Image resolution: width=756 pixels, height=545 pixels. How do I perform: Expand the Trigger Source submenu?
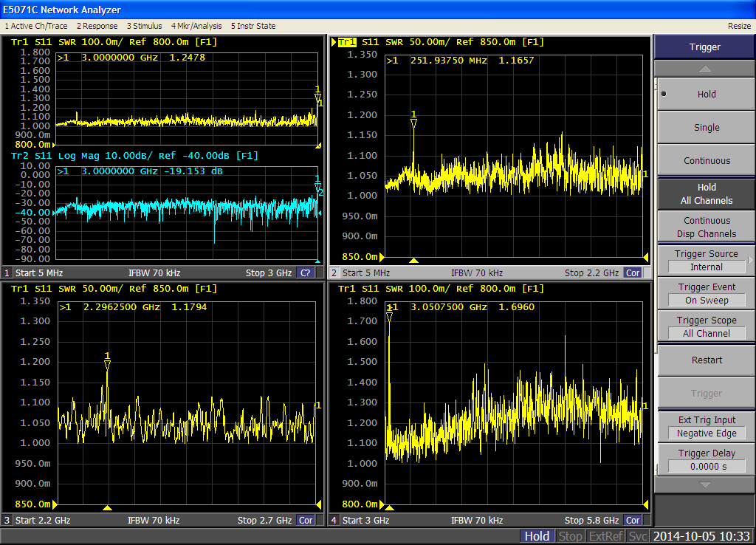pos(706,260)
